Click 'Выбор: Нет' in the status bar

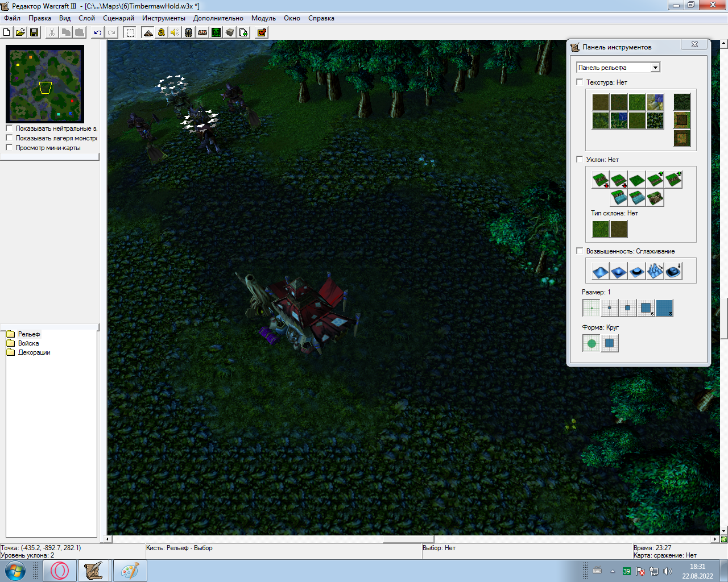tap(439, 548)
